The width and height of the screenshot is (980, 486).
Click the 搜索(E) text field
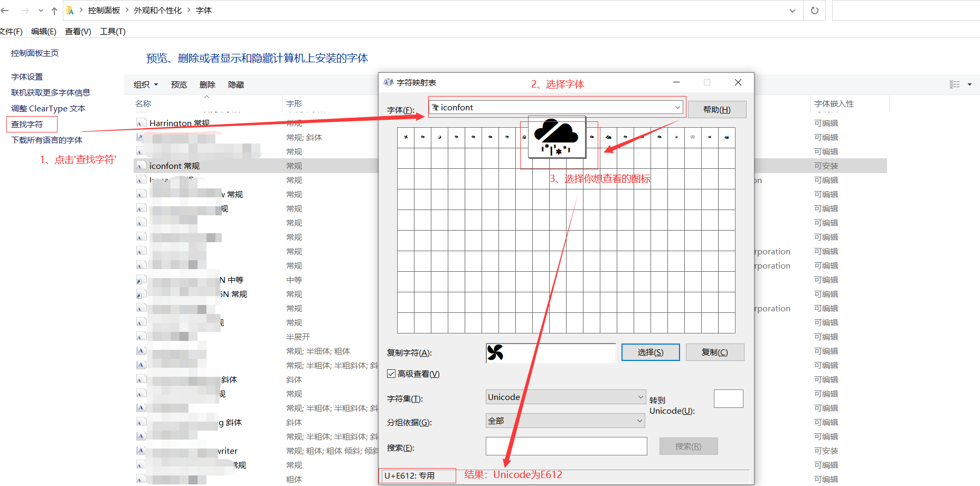tap(567, 446)
